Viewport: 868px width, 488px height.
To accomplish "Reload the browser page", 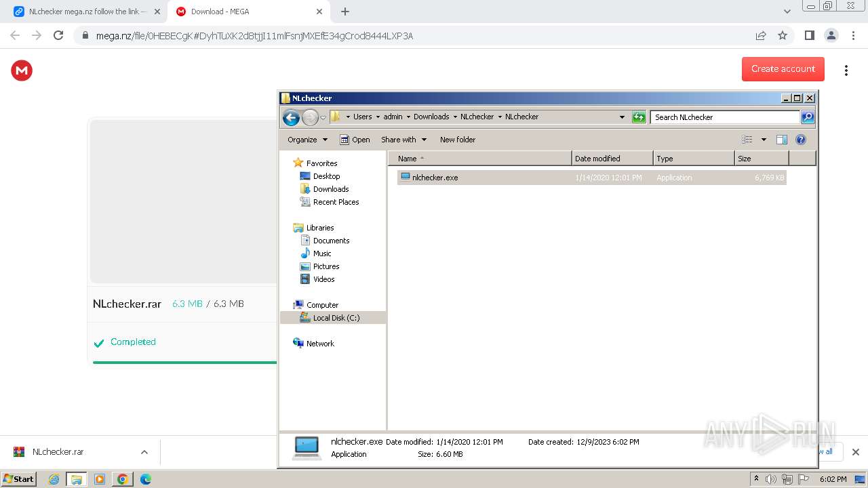I will click(58, 35).
